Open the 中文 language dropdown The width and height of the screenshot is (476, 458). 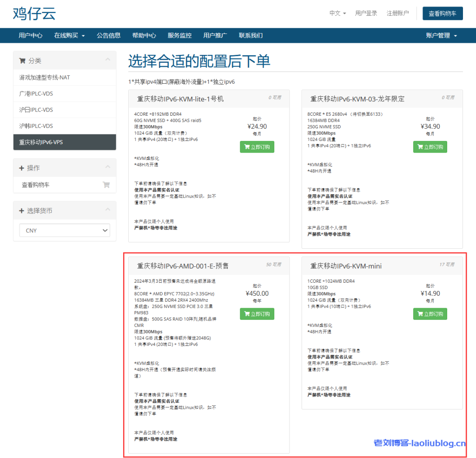click(x=337, y=13)
